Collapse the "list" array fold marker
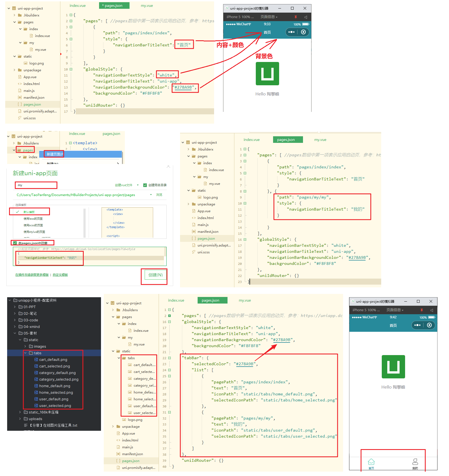 pyautogui.click(x=169, y=370)
